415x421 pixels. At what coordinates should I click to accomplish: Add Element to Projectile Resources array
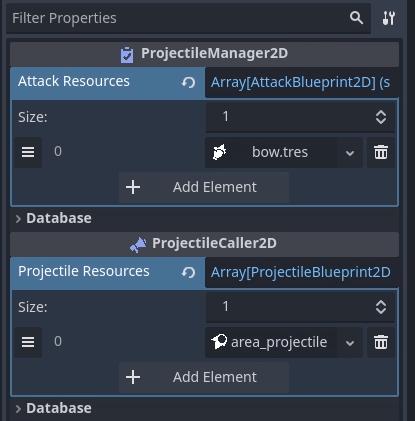[204, 377]
